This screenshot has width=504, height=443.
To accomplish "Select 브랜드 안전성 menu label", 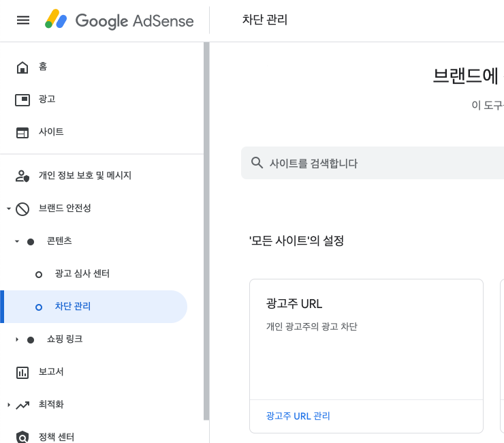I will coord(65,208).
